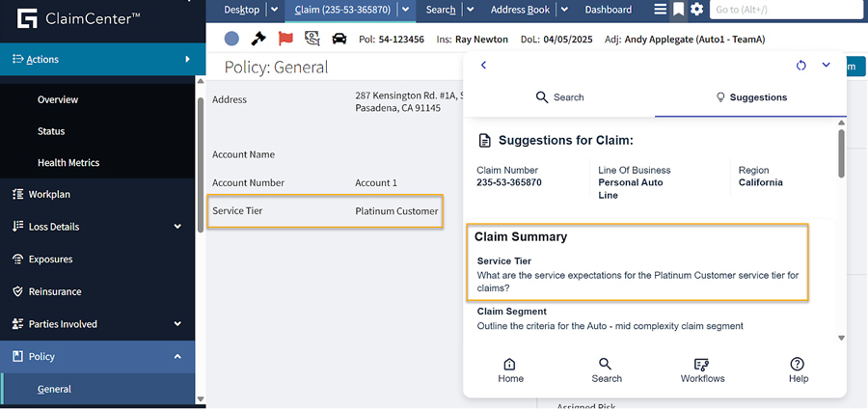The image size is (868, 410).
Task: Click the bookmark icon in top bar
Action: (678, 10)
